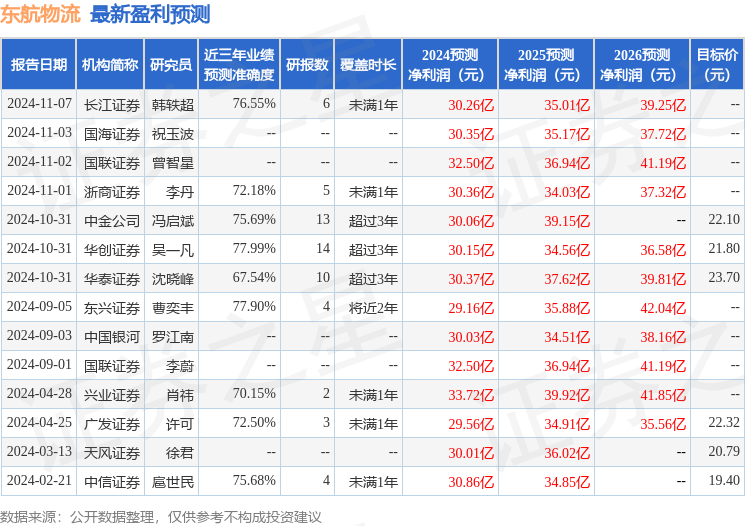
Task: Click the 广发证券 institution cell
Action: 112,424
